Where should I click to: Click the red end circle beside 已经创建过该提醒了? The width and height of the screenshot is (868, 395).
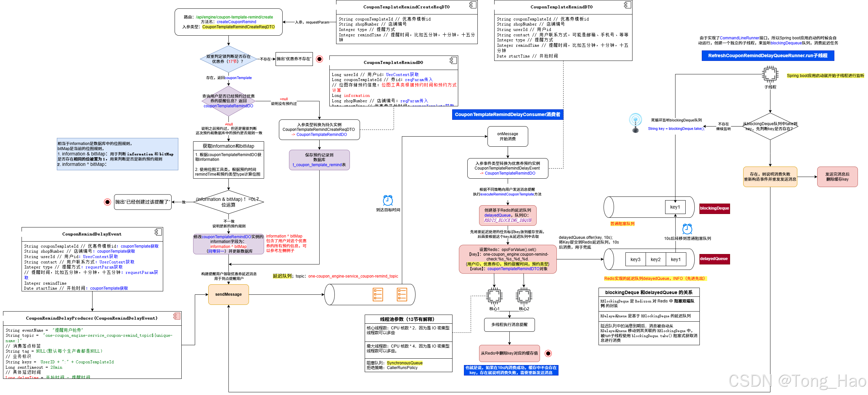click(x=107, y=202)
